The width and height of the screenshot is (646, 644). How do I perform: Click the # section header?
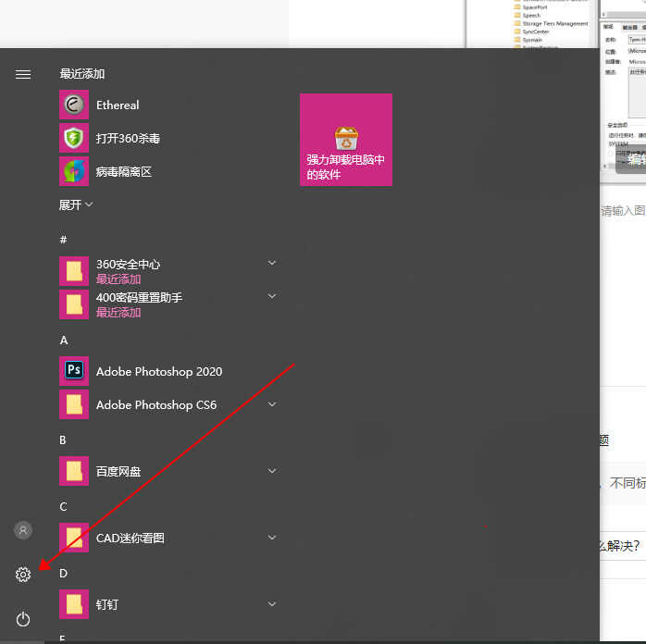tap(63, 241)
